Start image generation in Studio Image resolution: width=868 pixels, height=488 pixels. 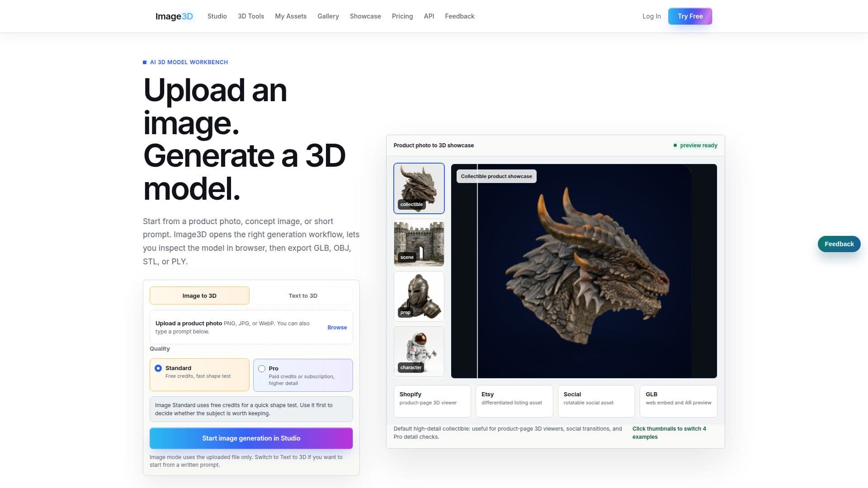click(x=251, y=438)
